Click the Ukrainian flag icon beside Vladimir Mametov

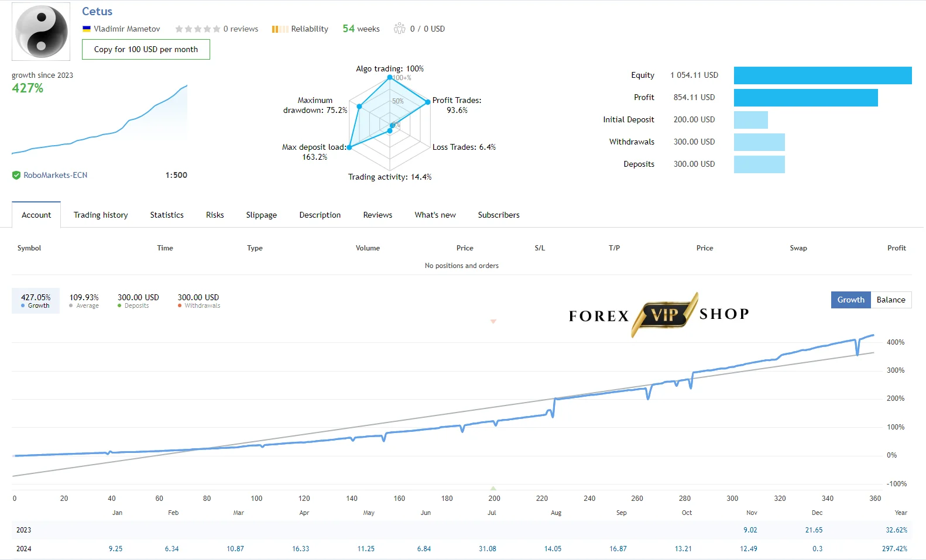87,28
